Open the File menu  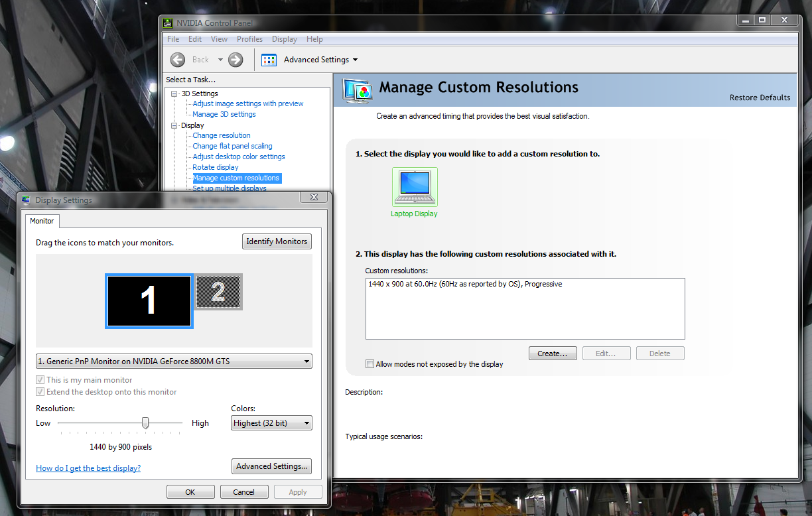(x=173, y=39)
